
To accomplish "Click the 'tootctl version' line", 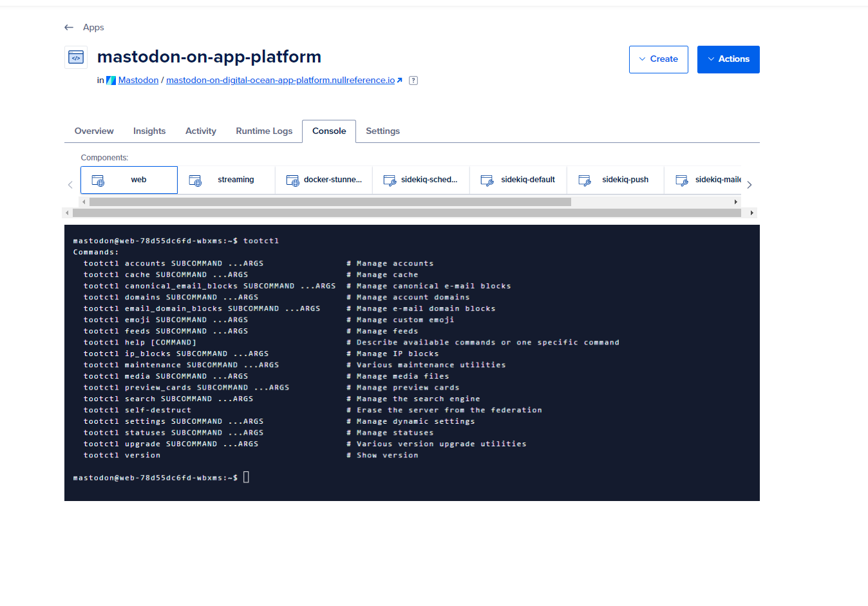I will click(x=122, y=455).
